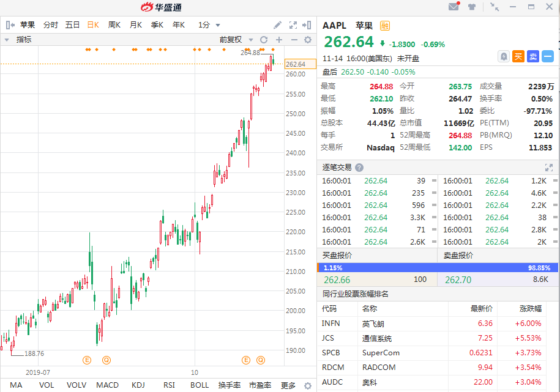Toggle the 市盈率 indicator
The image size is (560, 392).
click(260, 385)
